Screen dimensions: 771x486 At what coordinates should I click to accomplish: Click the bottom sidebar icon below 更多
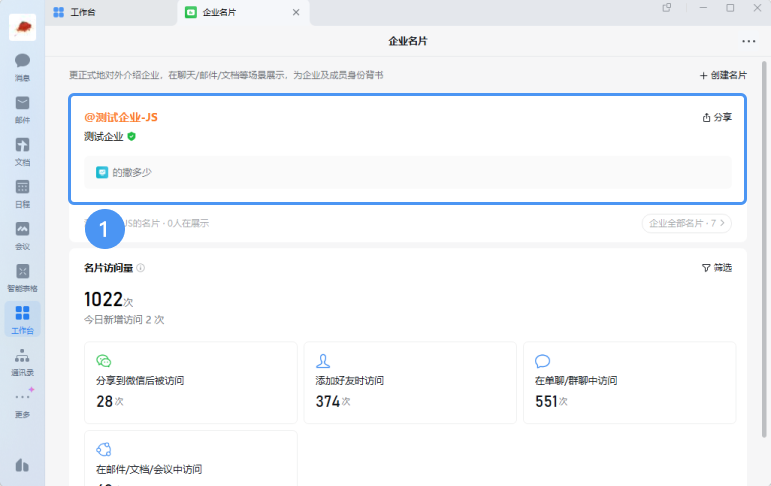[22, 465]
